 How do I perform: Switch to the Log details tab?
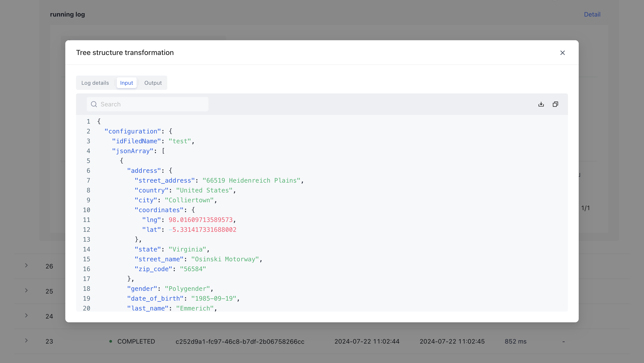pyautogui.click(x=95, y=83)
